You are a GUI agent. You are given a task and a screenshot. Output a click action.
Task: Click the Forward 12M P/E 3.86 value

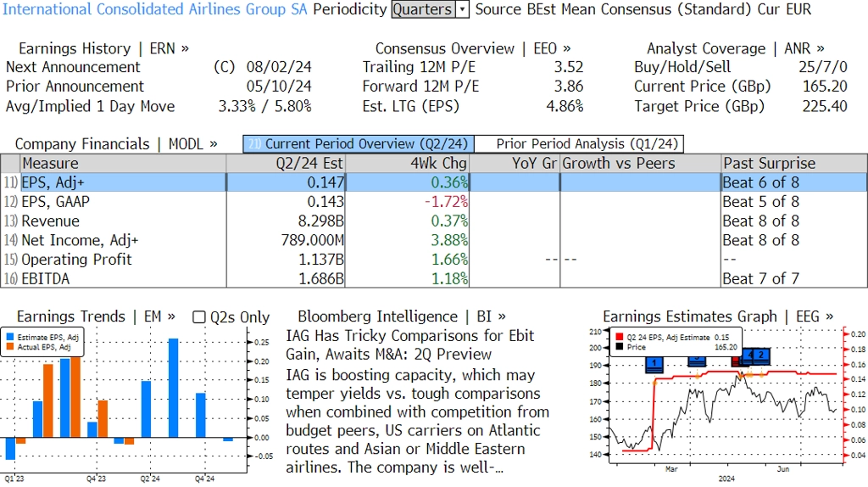click(x=569, y=87)
